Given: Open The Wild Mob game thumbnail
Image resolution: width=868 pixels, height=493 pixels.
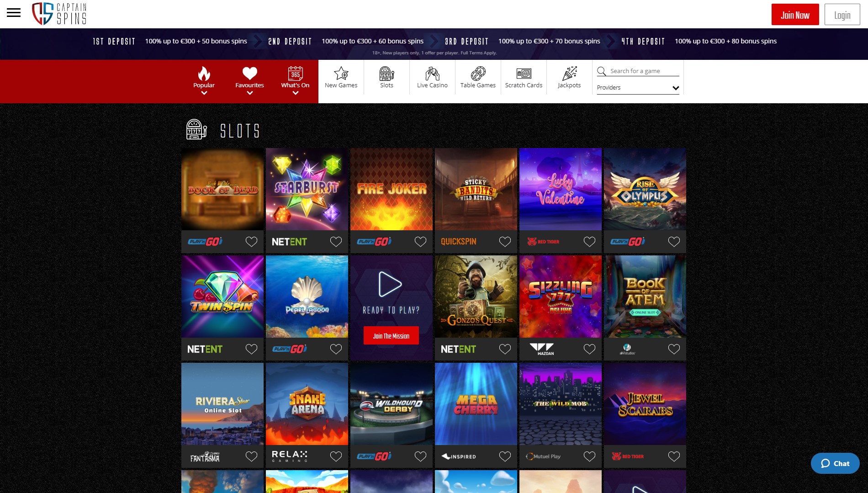Looking at the screenshot, I should (561, 404).
